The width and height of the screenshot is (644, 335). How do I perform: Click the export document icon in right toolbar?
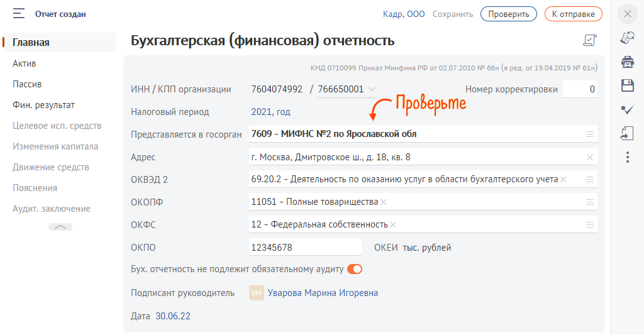627,133
